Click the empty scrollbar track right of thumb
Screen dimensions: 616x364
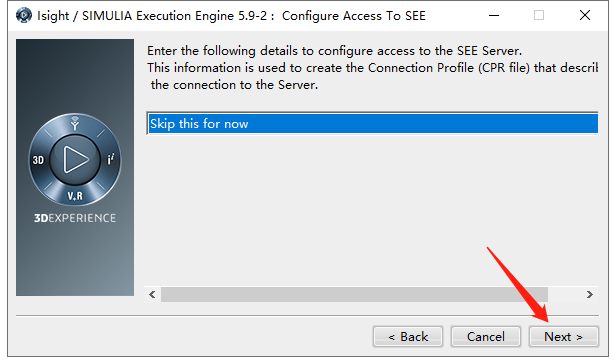pyautogui.click(x=565, y=294)
